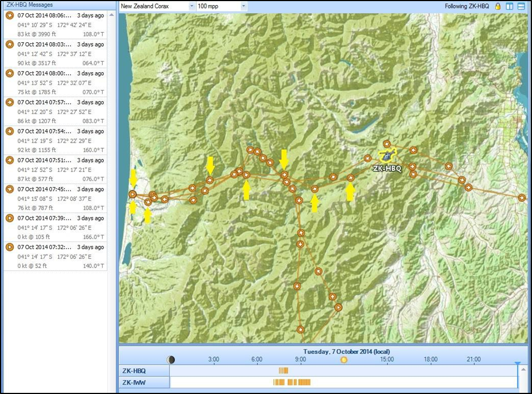Select the vertical split view icon
532x394 pixels.
click(510, 6)
